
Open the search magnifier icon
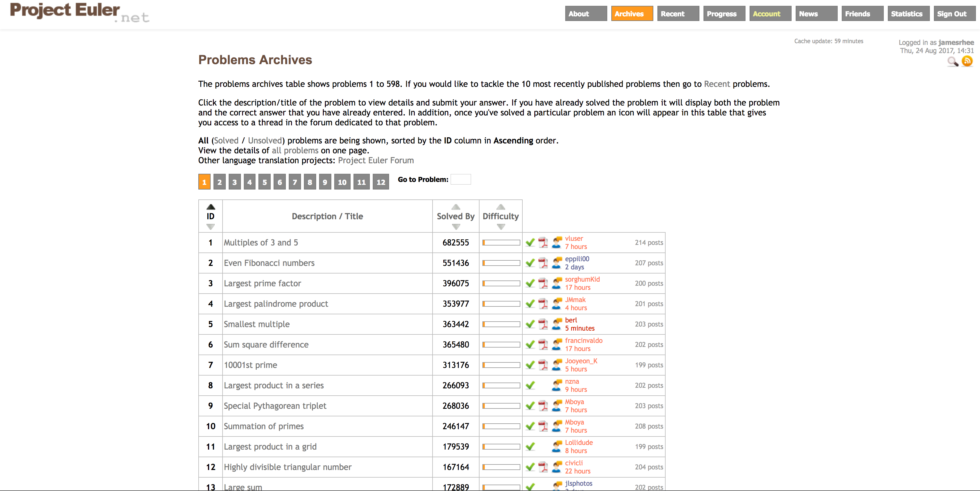(x=953, y=62)
